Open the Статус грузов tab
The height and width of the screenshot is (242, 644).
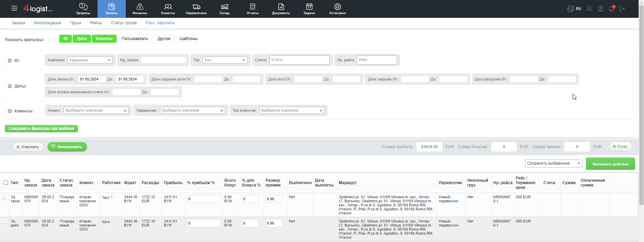(x=124, y=23)
